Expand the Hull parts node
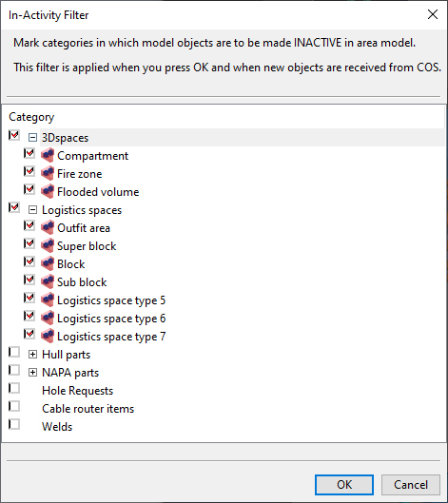448x503 pixels. (x=32, y=355)
